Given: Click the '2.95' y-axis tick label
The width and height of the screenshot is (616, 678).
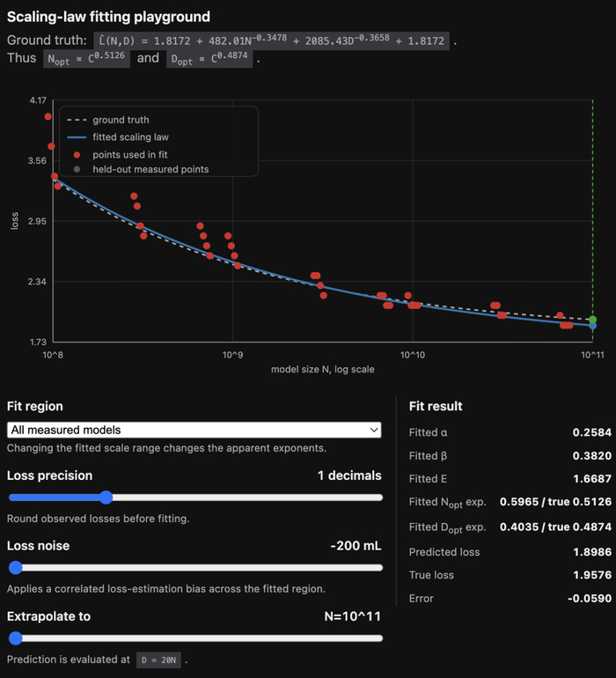Looking at the screenshot, I should click(x=37, y=221).
